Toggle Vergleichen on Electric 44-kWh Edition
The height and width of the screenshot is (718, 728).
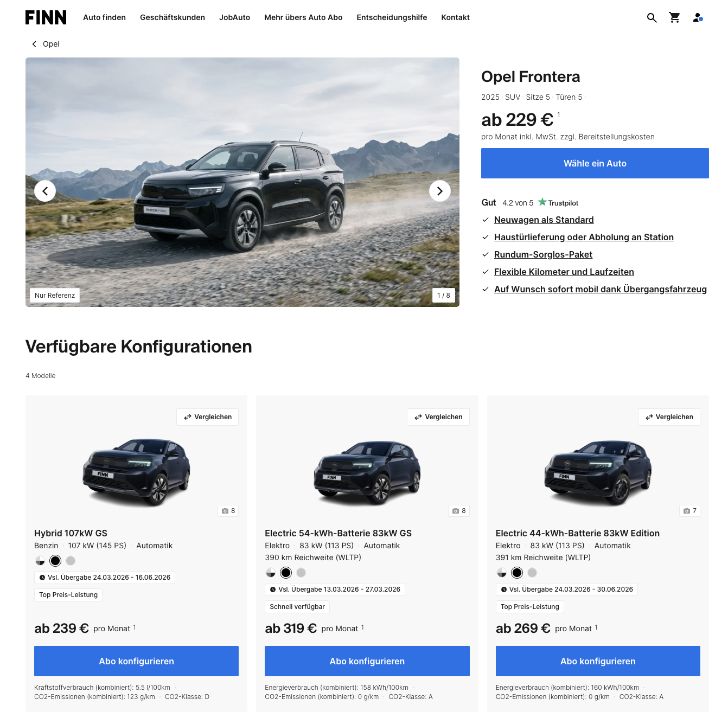tap(669, 417)
